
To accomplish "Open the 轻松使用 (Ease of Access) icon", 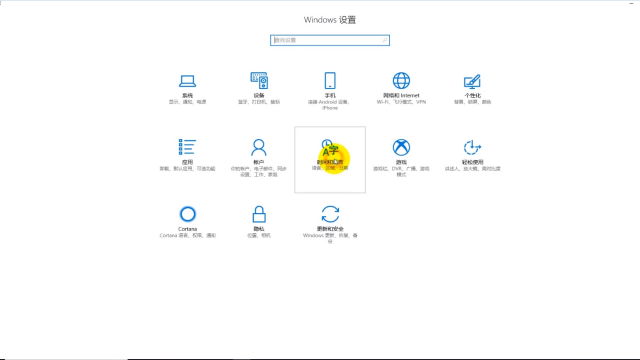I will pos(472,147).
